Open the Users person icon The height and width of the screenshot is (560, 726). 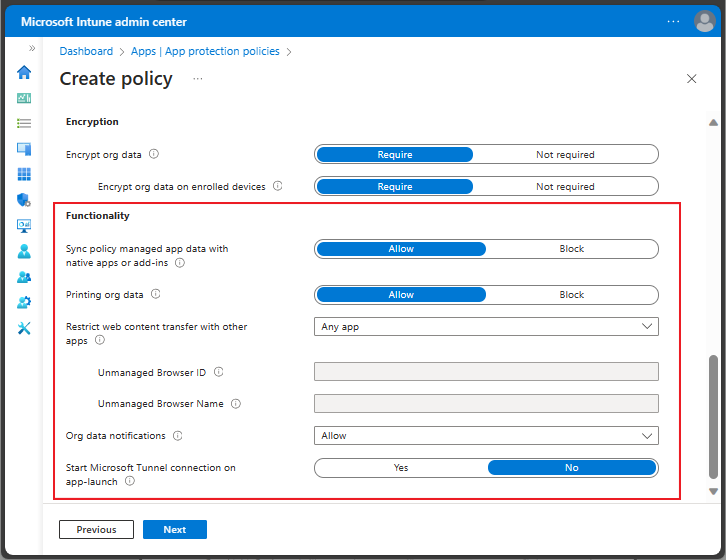point(24,251)
